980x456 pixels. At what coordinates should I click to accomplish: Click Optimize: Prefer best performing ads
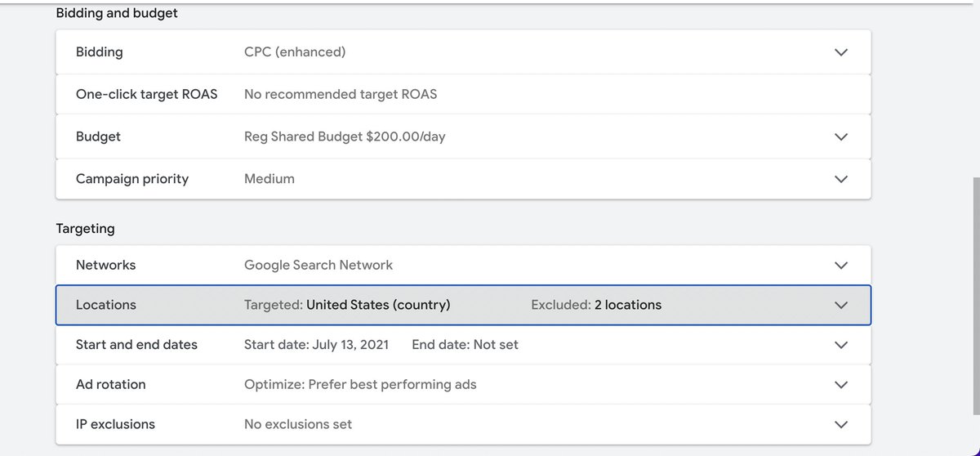pyautogui.click(x=360, y=385)
